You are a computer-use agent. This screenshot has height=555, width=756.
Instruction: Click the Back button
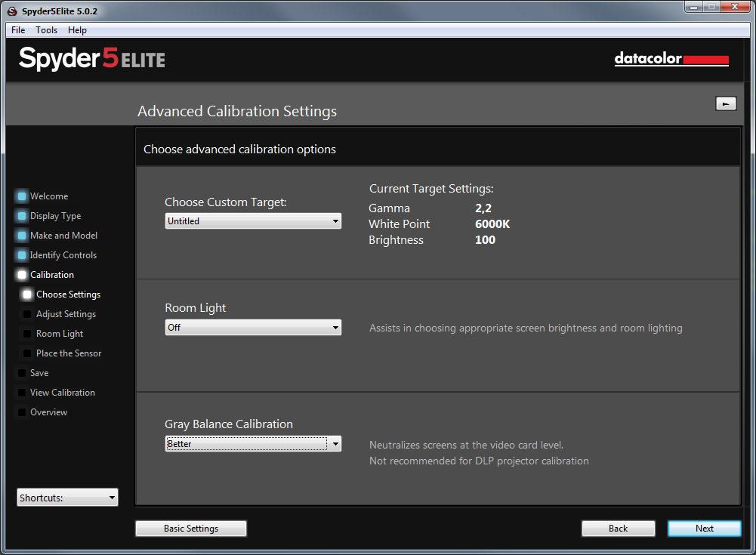pyautogui.click(x=618, y=529)
